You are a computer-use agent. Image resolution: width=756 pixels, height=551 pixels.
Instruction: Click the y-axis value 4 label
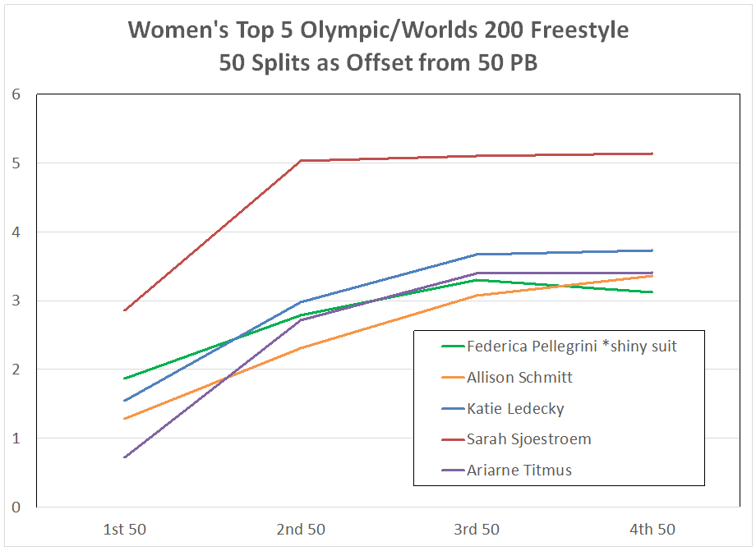[16, 232]
